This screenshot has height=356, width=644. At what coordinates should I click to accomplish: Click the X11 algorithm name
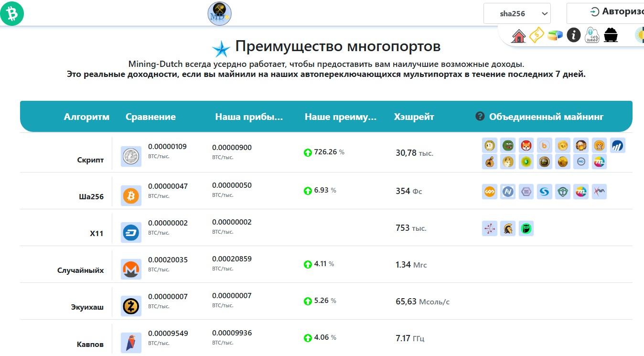(97, 234)
